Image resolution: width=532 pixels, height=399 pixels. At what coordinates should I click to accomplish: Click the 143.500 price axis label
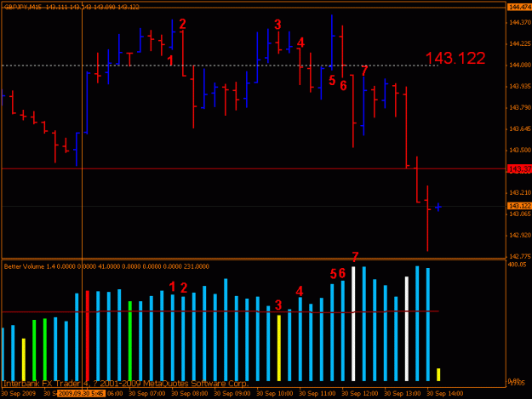pyautogui.click(x=520, y=151)
